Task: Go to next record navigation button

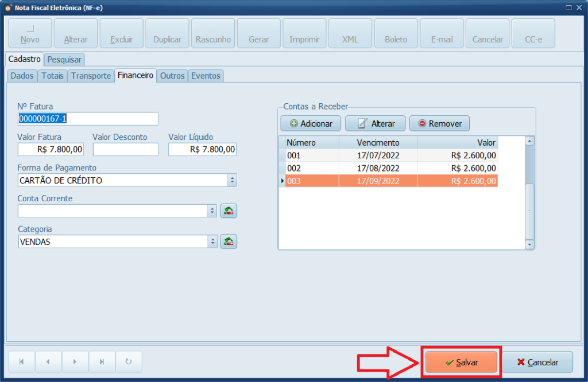Action: [75, 362]
